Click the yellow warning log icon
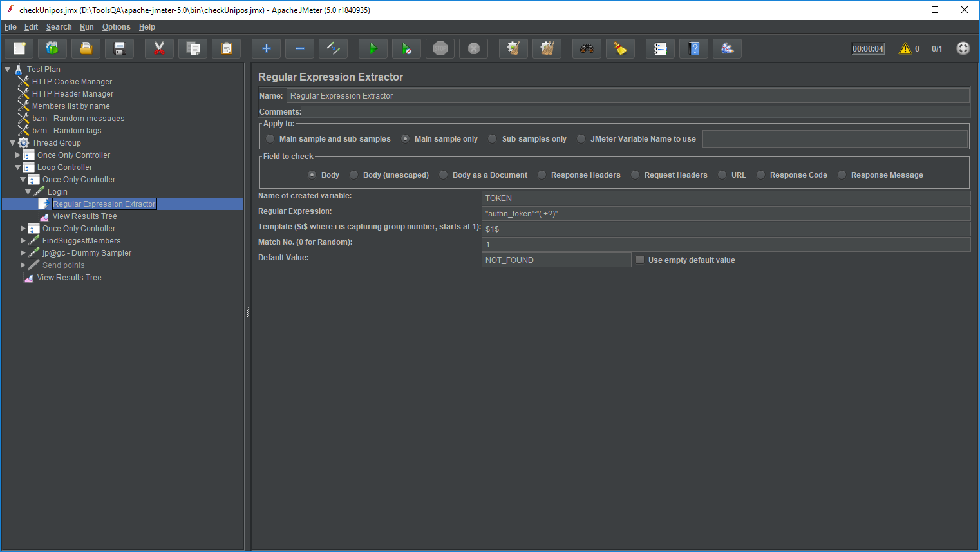The height and width of the screenshot is (552, 980). [905, 49]
